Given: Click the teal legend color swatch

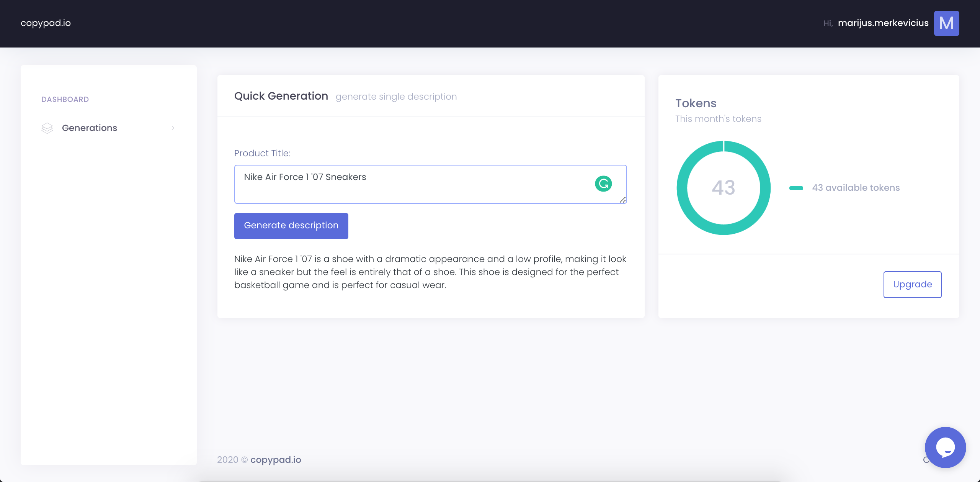Looking at the screenshot, I should click(x=796, y=188).
